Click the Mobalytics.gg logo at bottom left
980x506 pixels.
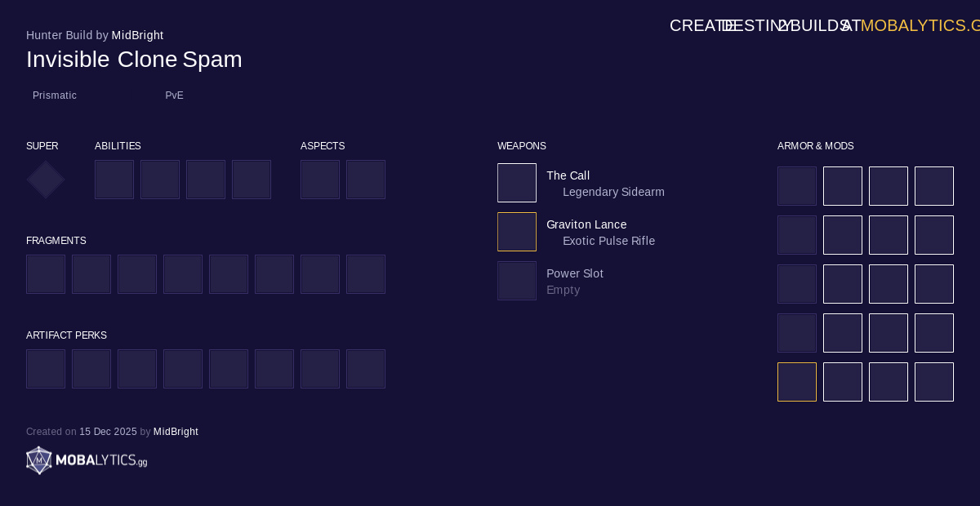click(x=87, y=460)
